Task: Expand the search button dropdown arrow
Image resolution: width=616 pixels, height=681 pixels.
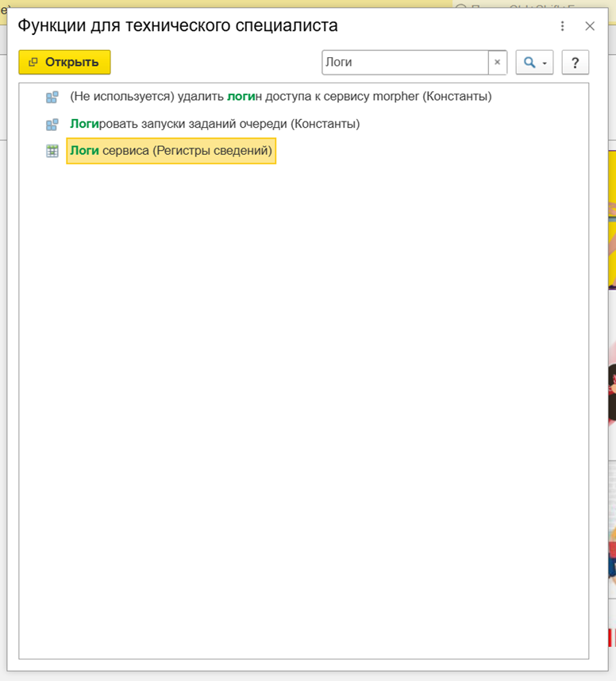Action: pyautogui.click(x=545, y=63)
